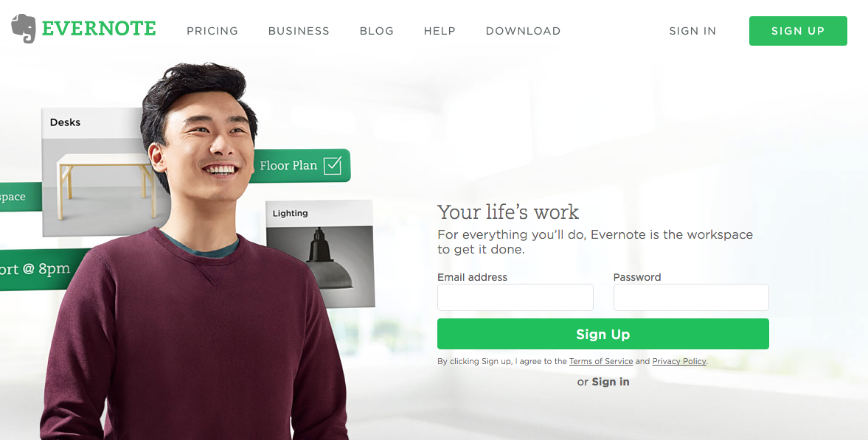The image size is (868, 440).
Task: Open the Download page
Action: 523,31
